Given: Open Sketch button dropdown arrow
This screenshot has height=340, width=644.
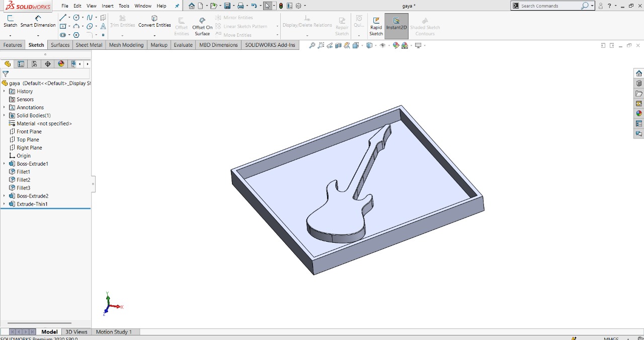Looking at the screenshot, I should click(10, 36).
